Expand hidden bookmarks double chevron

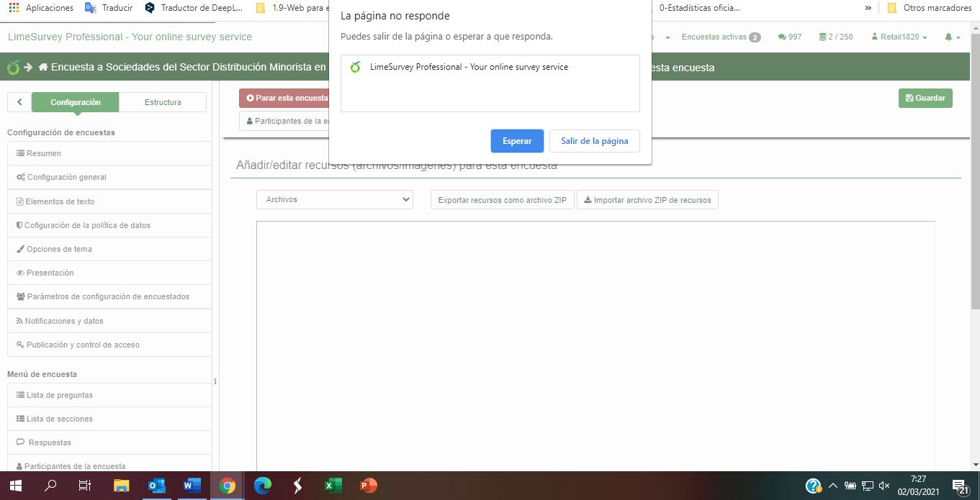pos(868,8)
